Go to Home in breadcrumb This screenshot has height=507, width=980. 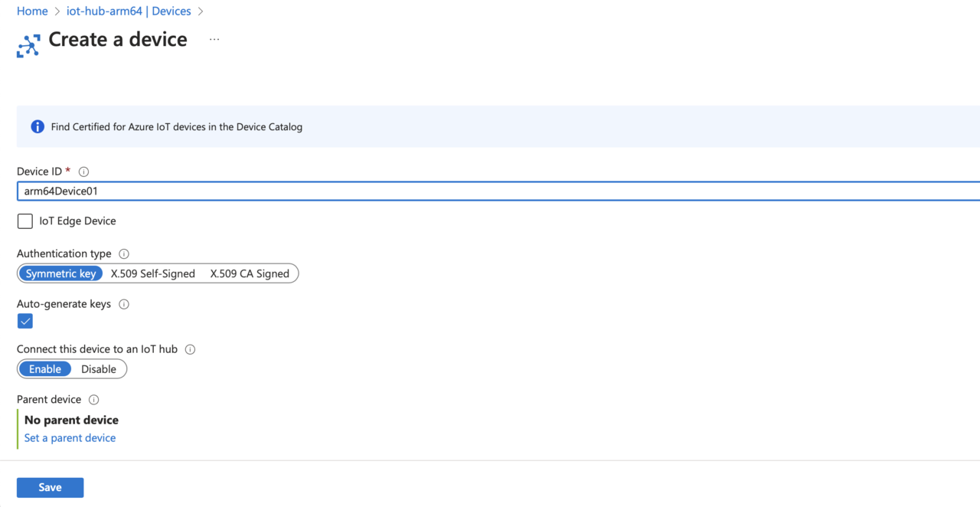[32, 11]
